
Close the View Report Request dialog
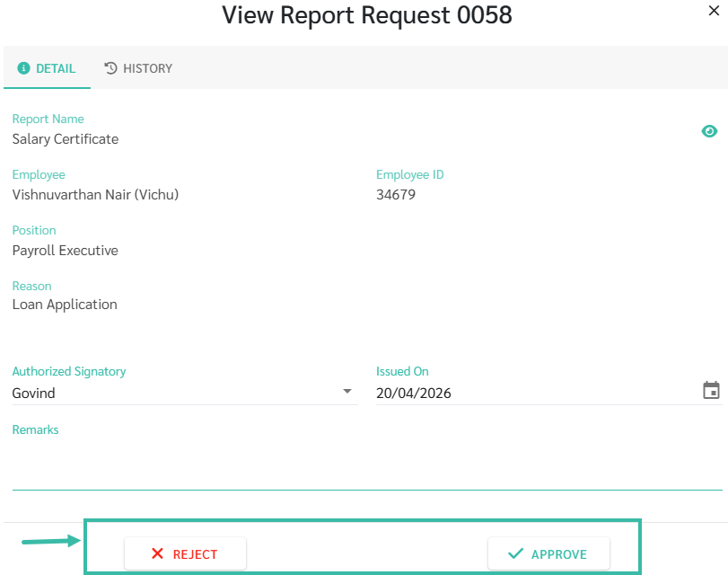[x=714, y=11]
